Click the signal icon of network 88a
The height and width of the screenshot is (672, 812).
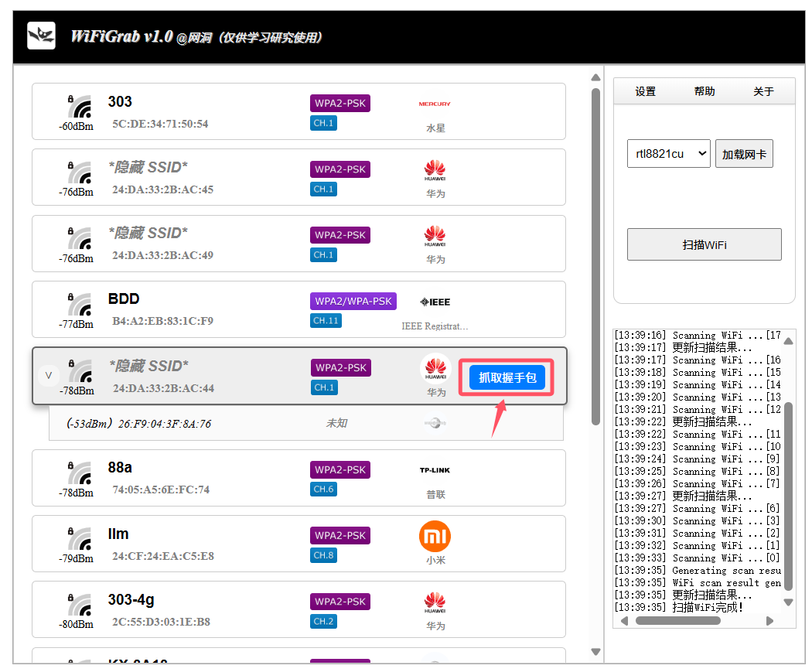(80, 472)
